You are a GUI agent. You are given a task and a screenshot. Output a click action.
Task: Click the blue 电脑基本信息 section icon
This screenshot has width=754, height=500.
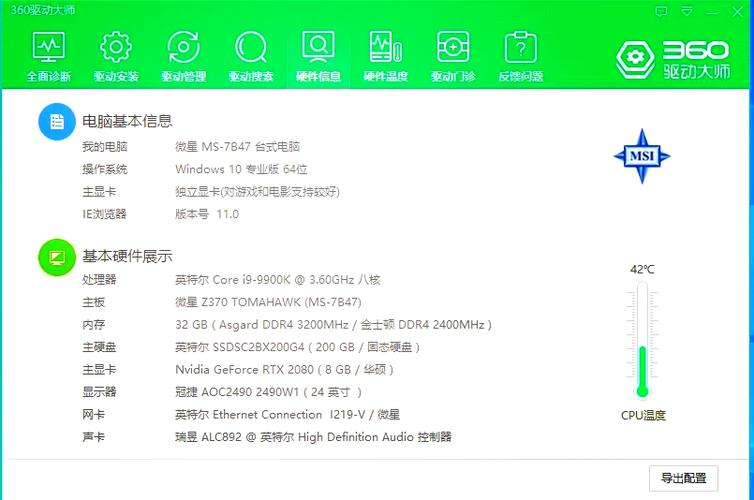point(57,122)
